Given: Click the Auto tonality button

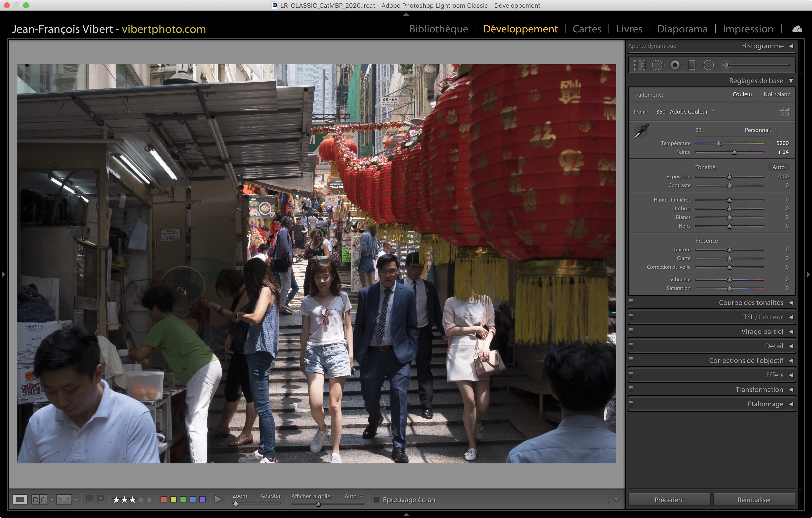Looking at the screenshot, I should point(778,167).
